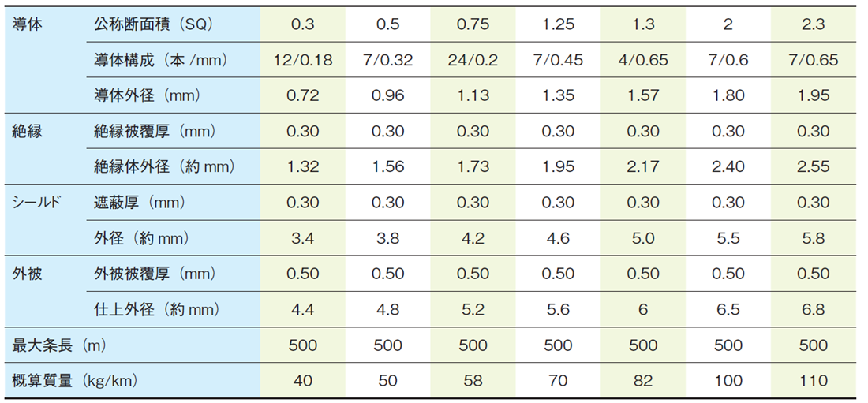Select the 絶縁体外径（約mm） row label

164,167
